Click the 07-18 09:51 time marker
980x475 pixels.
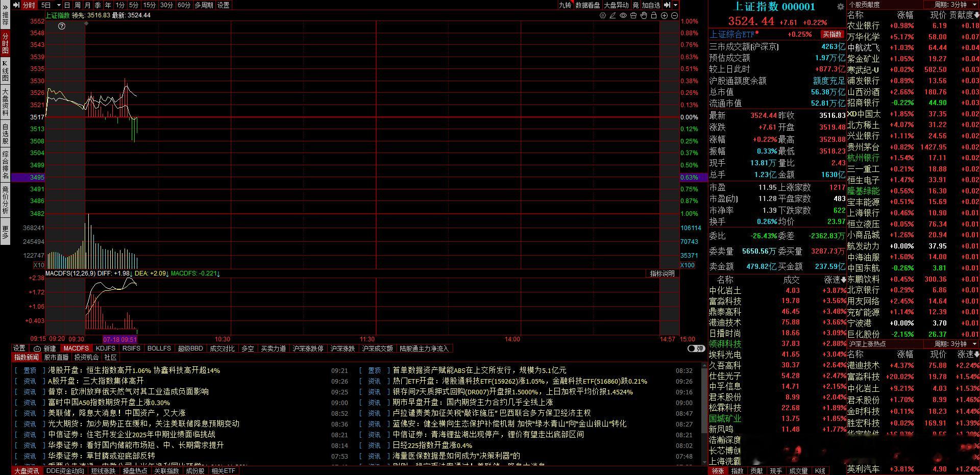pos(120,339)
